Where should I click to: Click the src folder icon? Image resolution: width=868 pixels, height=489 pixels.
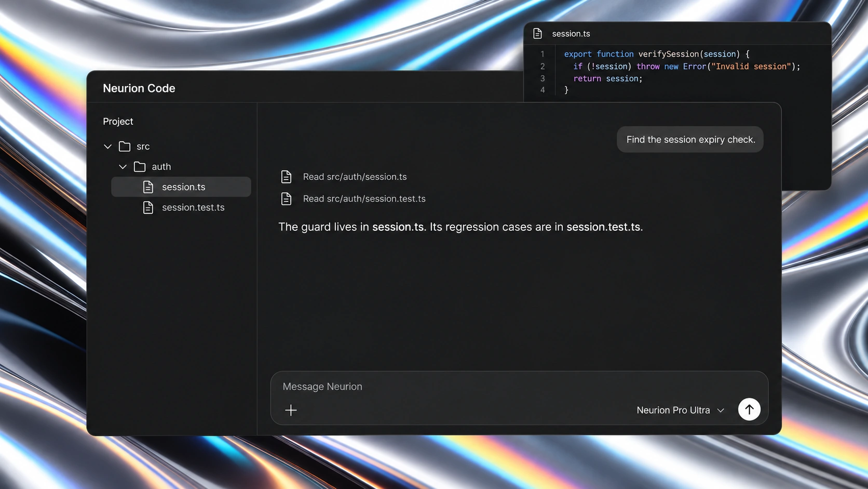point(125,147)
